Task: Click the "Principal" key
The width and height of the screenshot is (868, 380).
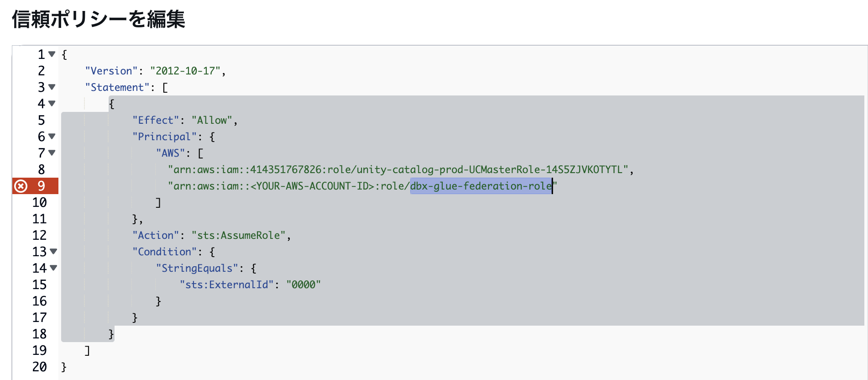Action: click(165, 137)
